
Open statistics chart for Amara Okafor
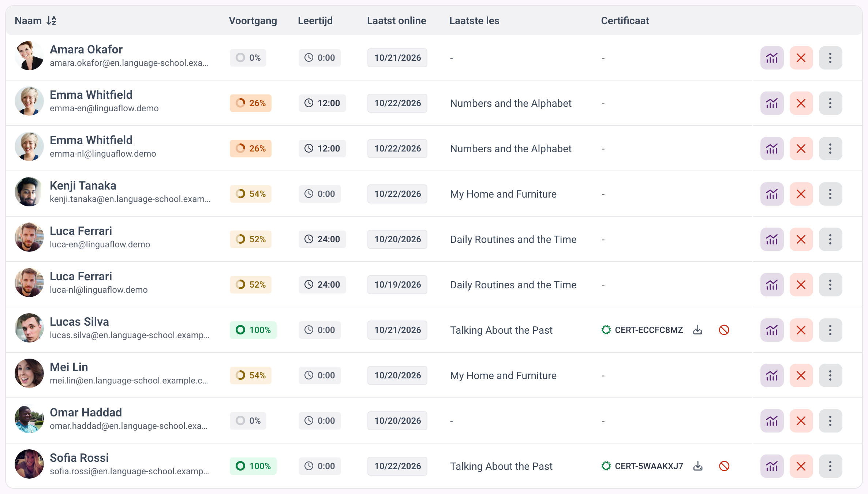(772, 58)
